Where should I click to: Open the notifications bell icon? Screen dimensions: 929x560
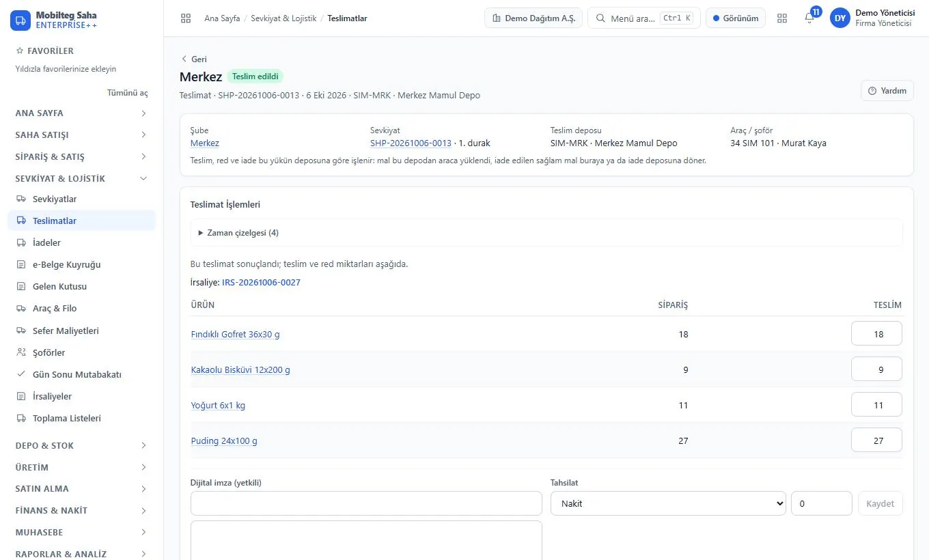[x=809, y=18]
